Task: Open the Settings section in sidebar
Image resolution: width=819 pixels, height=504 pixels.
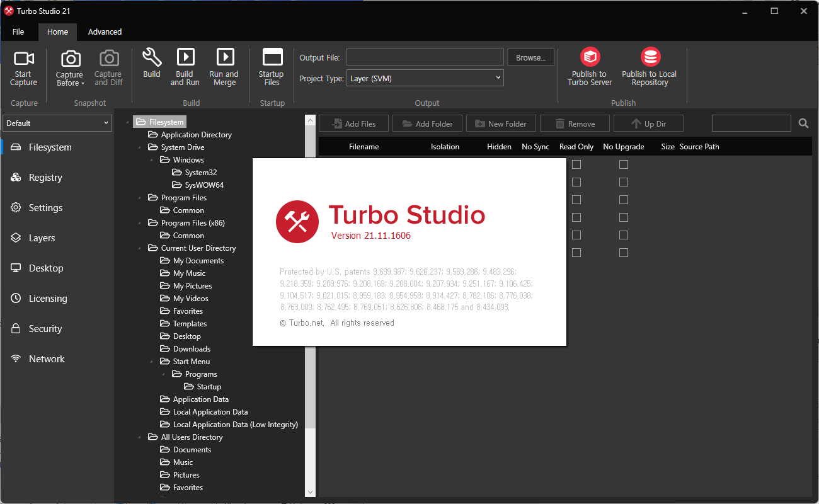Action: (x=57, y=208)
